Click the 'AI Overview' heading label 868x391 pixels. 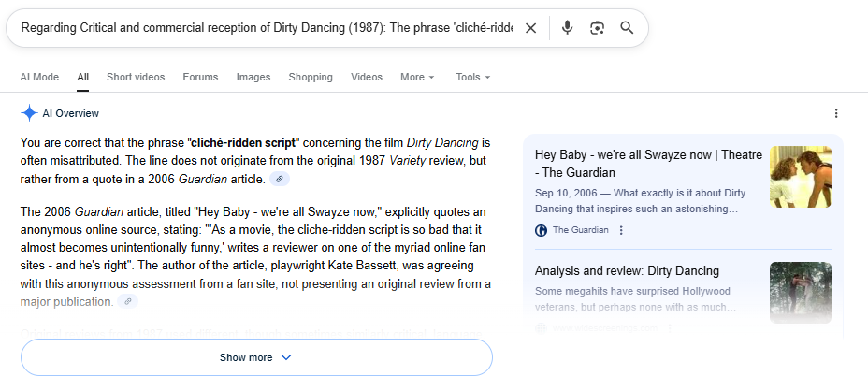point(71,113)
